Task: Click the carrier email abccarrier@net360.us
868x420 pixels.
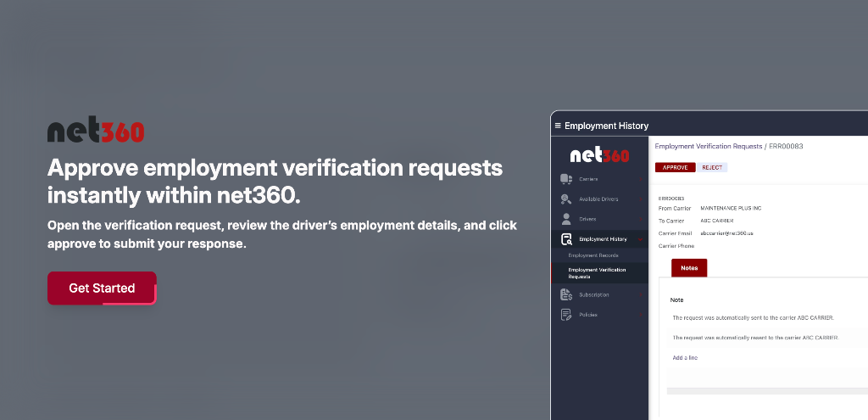Action: coord(726,233)
